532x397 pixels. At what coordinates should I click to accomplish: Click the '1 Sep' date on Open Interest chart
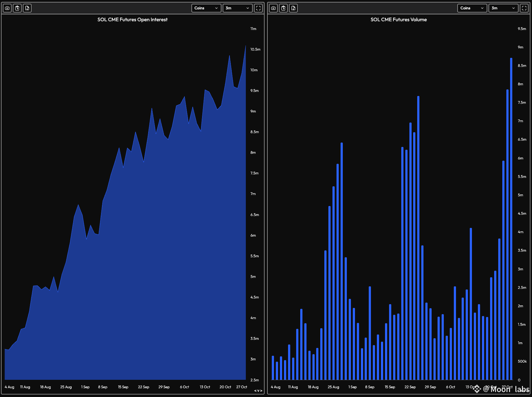tap(85, 387)
